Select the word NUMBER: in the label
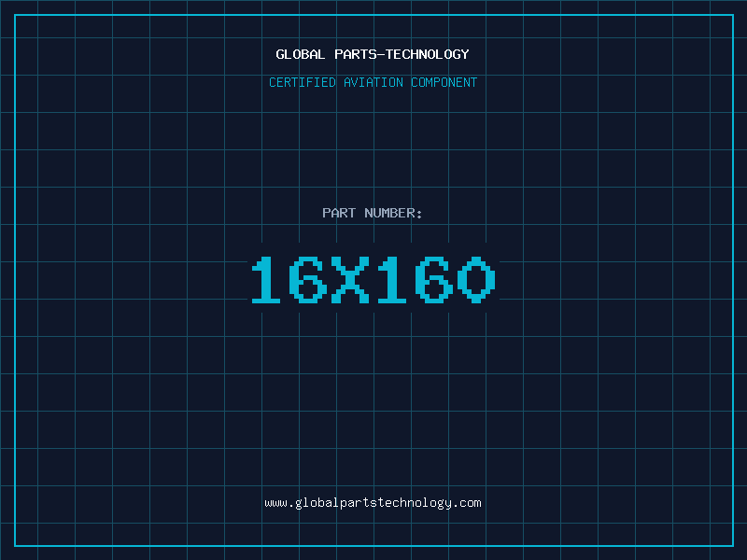The height and width of the screenshot is (560, 747). click(393, 213)
